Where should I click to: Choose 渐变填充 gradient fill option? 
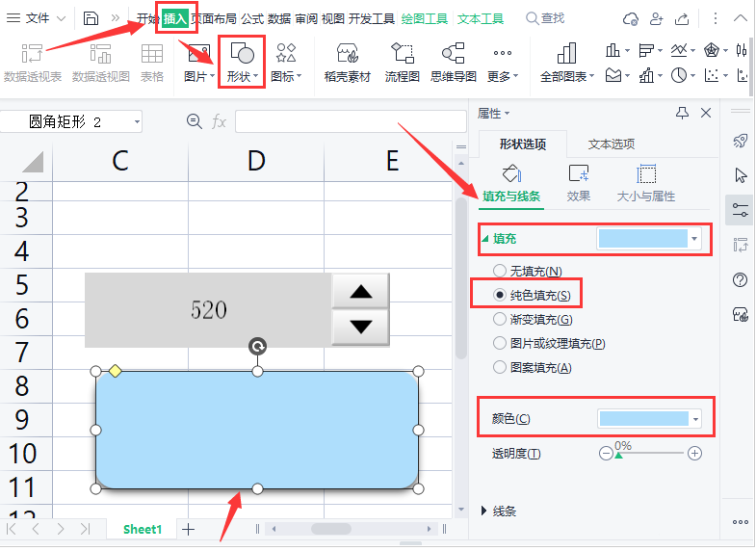(x=499, y=319)
